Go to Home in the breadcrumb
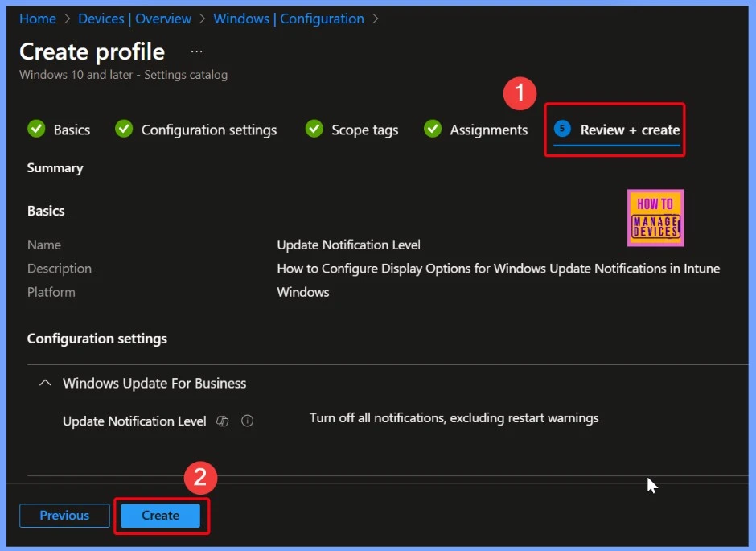756x551 pixels. coord(38,19)
